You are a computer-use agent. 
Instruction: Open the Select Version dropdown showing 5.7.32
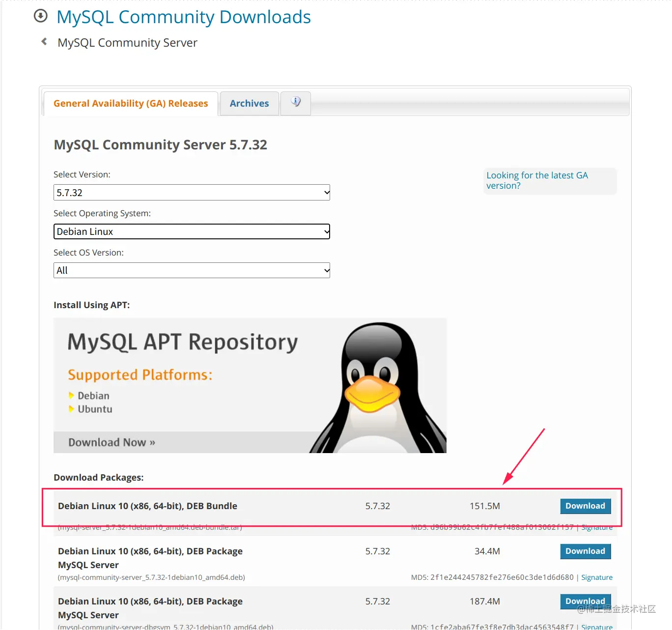[192, 193]
